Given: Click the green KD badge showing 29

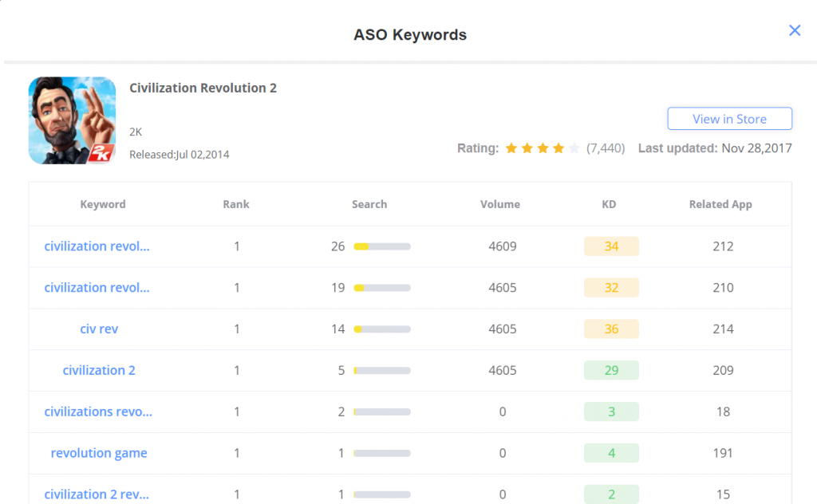Looking at the screenshot, I should tap(611, 370).
